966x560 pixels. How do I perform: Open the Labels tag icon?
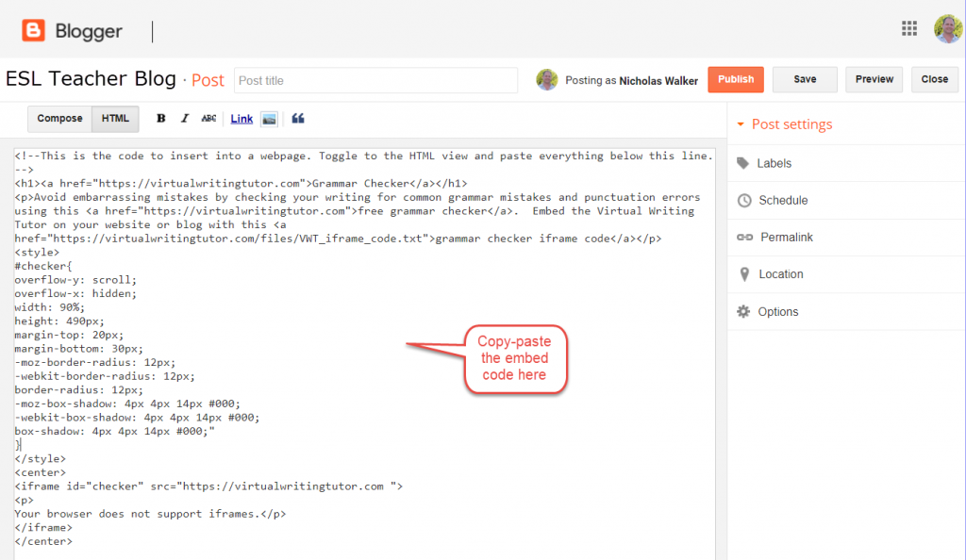(743, 163)
